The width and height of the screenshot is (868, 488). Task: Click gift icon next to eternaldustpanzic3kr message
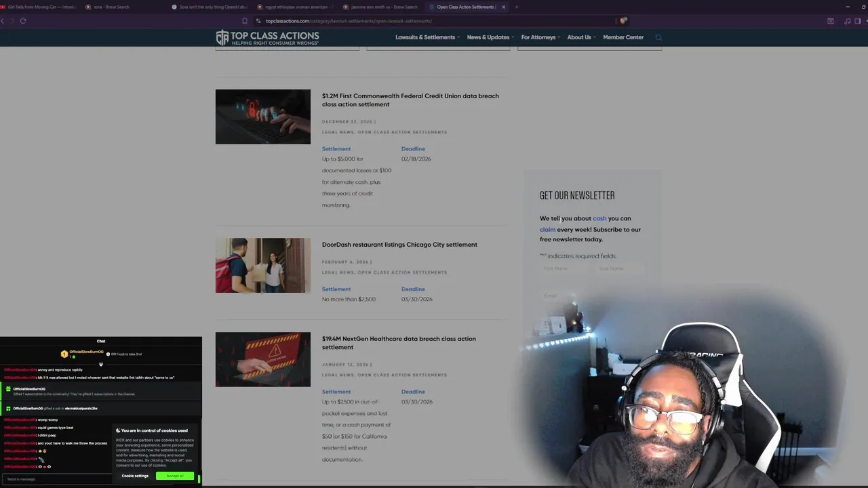(x=8, y=409)
